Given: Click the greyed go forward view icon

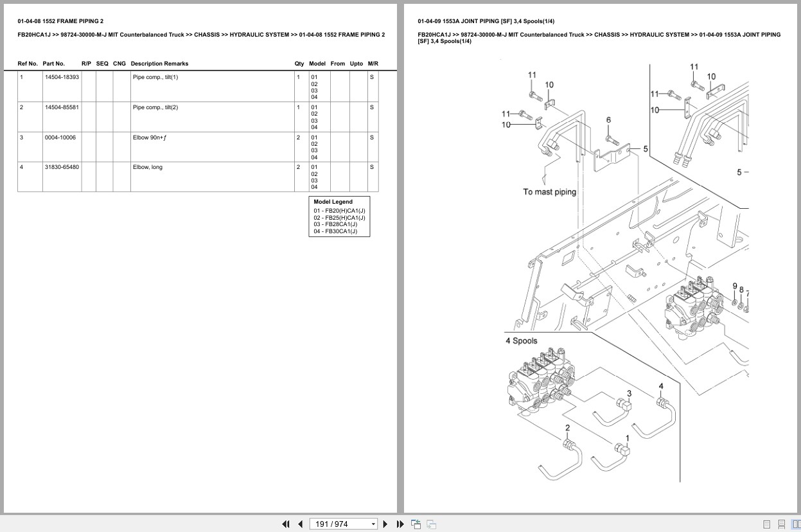Looking at the screenshot, I should tap(431, 524).
